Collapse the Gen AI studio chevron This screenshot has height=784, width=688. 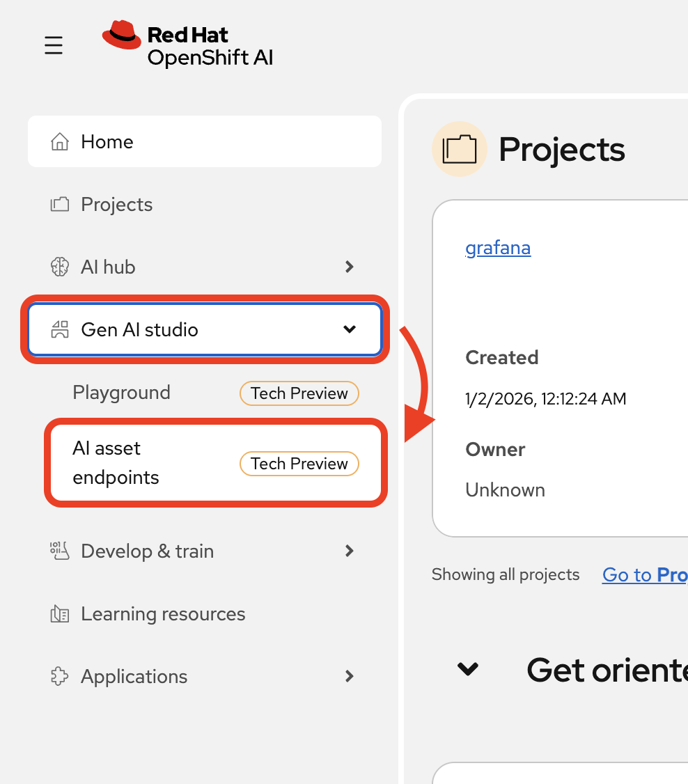pyautogui.click(x=350, y=329)
